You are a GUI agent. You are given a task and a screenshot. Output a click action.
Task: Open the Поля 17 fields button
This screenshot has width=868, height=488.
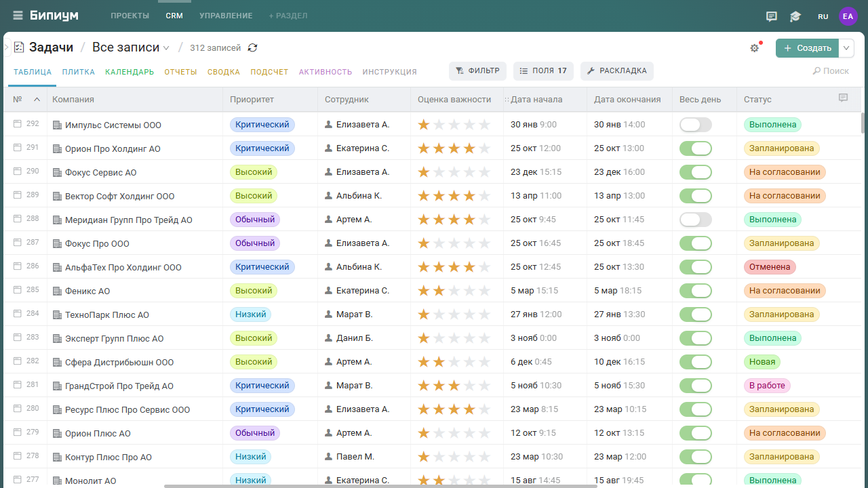pos(543,71)
